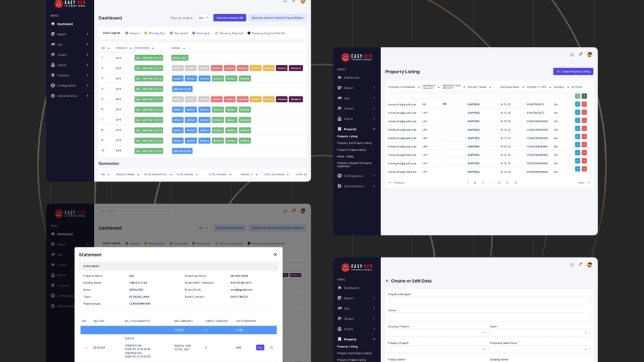Open Report in Property Listing window sidebar
The image size is (644, 362).
tap(348, 88)
